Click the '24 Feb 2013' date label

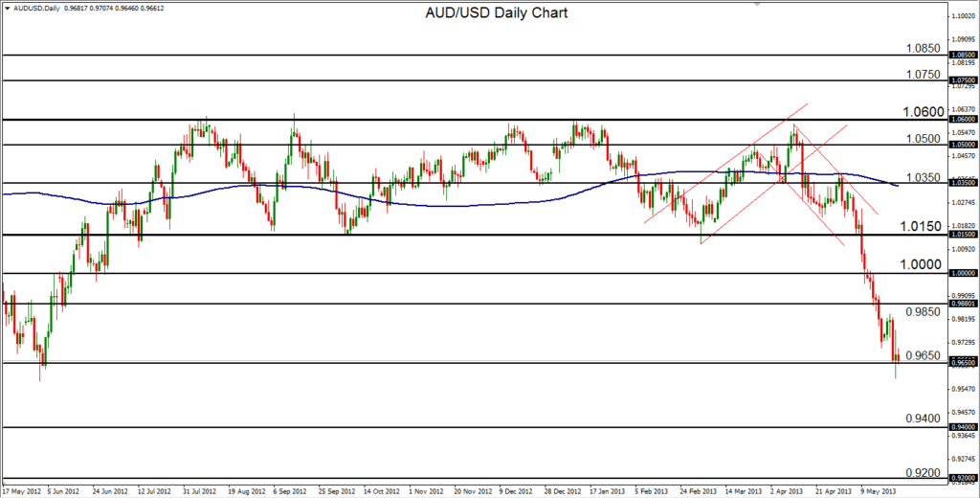[x=700, y=492]
